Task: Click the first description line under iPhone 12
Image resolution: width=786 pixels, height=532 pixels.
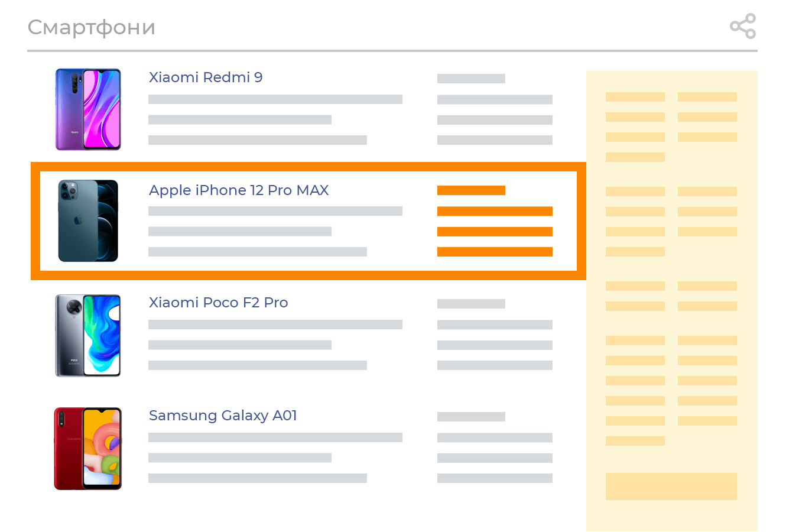Action: click(x=275, y=211)
